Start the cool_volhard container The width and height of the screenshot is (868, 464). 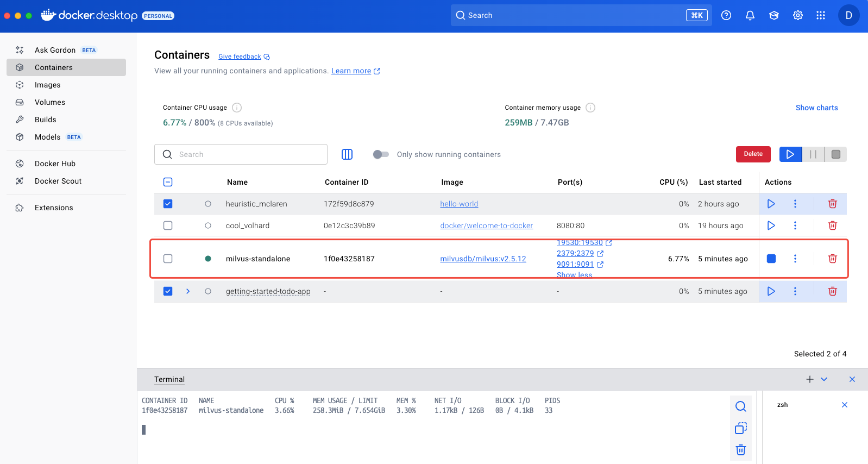771,225
